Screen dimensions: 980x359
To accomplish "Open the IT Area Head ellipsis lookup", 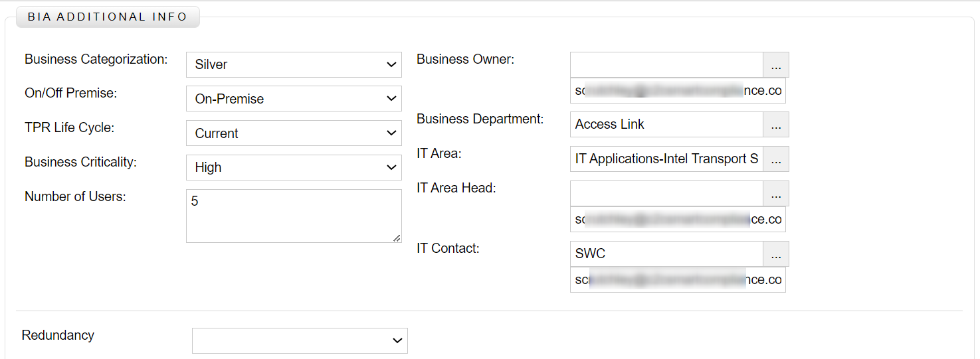I will pyautogui.click(x=776, y=194).
